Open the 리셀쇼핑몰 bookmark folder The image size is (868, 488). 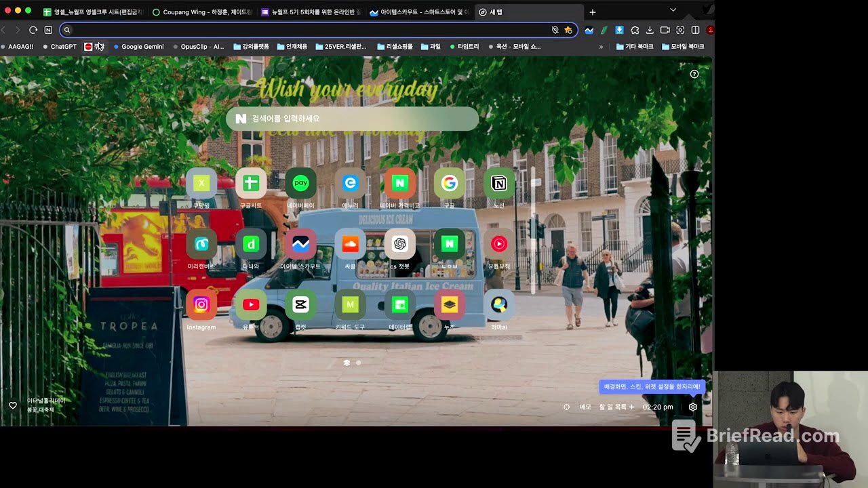click(395, 47)
